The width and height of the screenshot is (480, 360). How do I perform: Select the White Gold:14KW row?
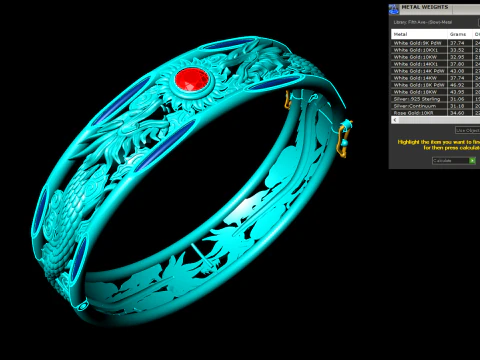(435, 78)
